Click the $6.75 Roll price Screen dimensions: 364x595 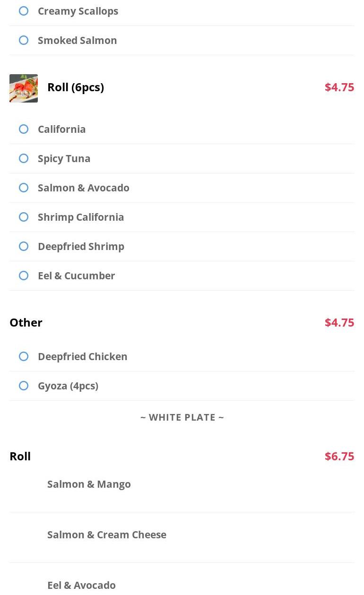click(339, 456)
